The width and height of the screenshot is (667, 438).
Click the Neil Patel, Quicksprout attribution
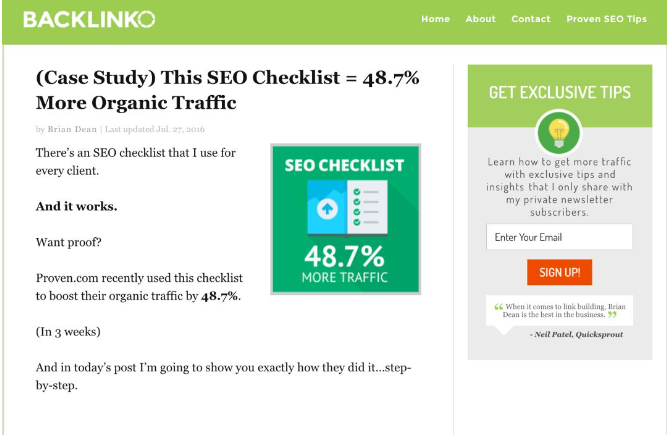[576, 335]
